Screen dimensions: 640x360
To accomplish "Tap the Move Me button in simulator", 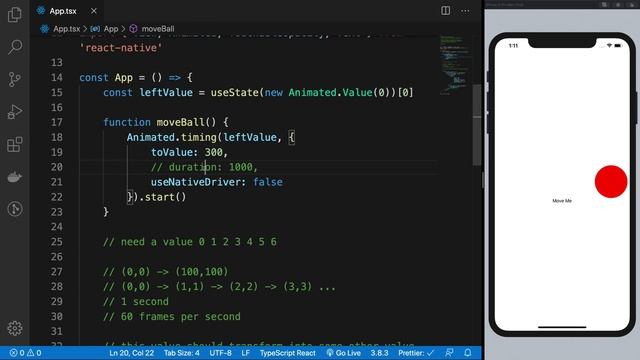I will click(x=562, y=201).
